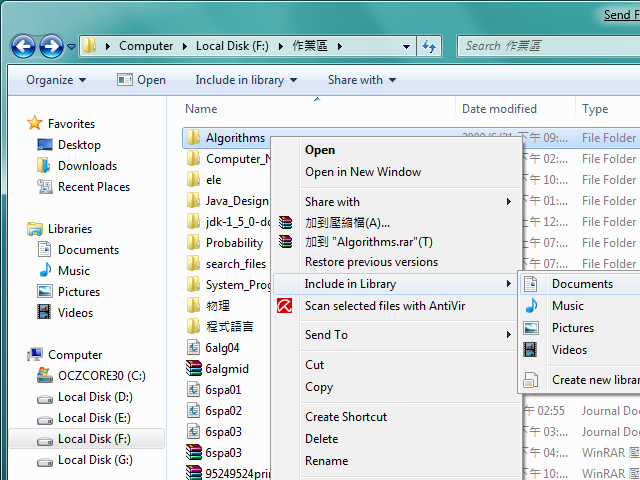Choose Cut from the context menu
This screenshot has width=640, height=480.
coord(314,364)
